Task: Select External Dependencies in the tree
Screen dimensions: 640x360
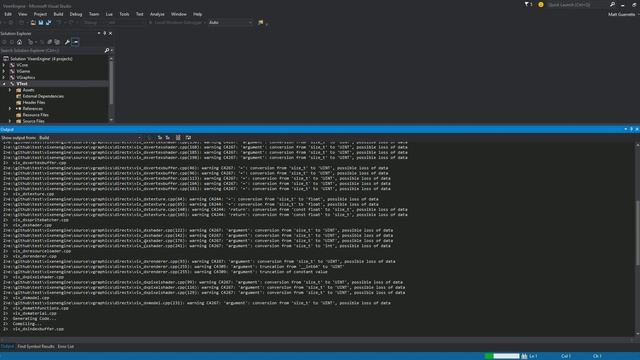Action: click(43, 96)
